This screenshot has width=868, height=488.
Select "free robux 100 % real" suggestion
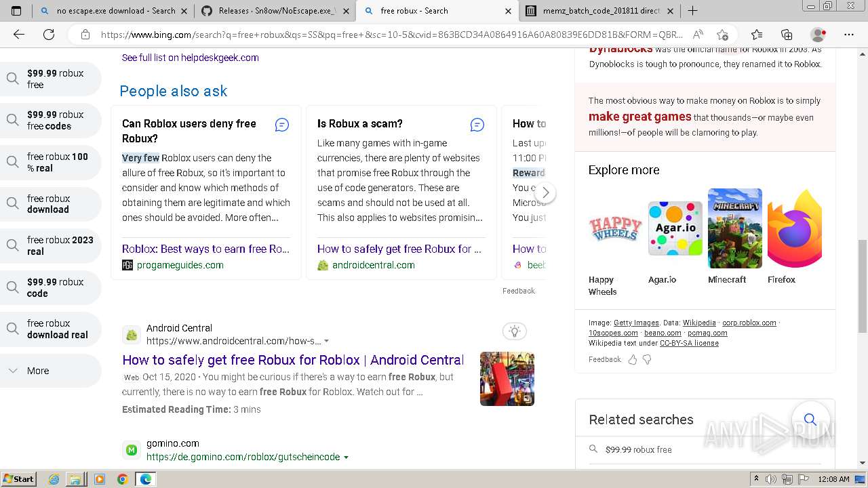51,162
